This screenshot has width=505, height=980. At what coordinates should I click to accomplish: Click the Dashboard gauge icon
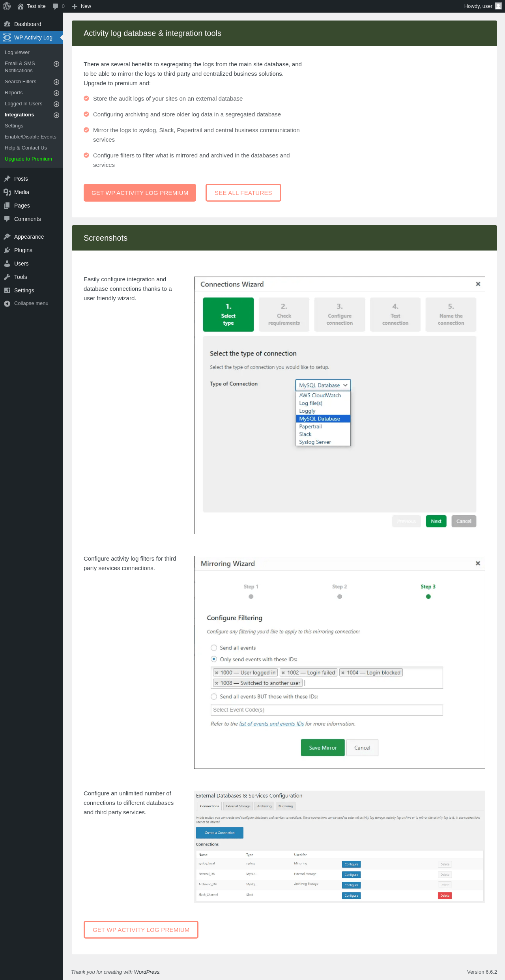(7, 24)
